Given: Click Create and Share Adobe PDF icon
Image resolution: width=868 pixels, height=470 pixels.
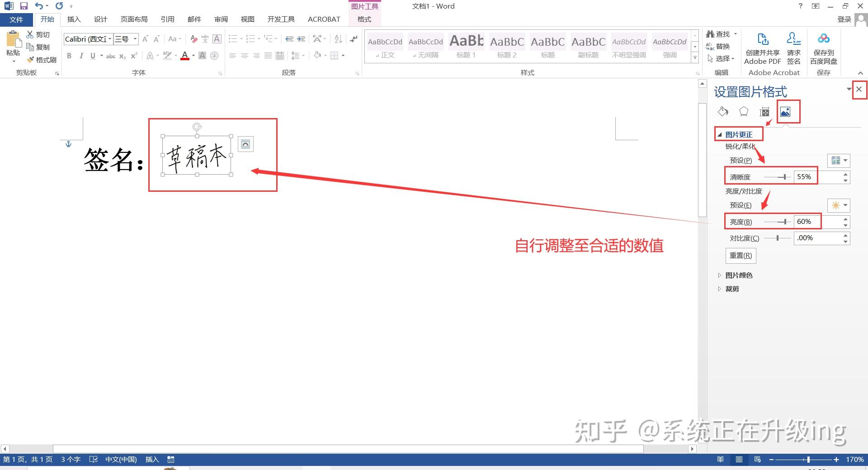Looking at the screenshot, I should [x=762, y=48].
